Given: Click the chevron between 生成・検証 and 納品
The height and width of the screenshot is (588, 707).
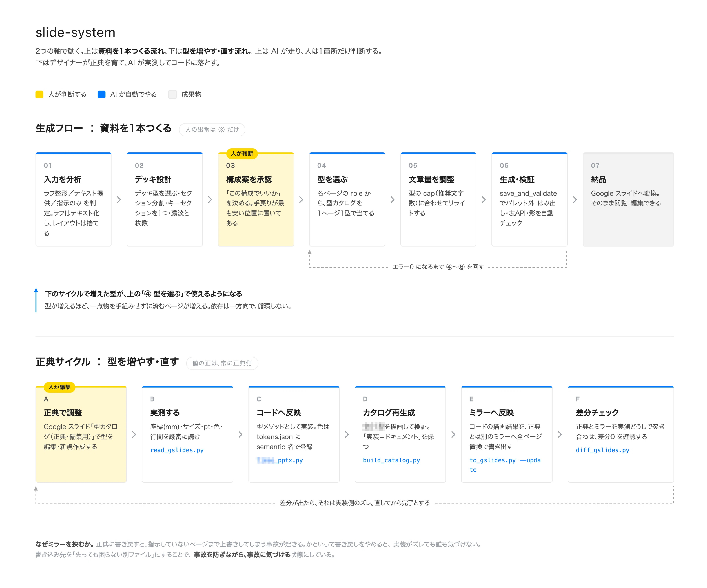Looking at the screenshot, I should (575, 200).
